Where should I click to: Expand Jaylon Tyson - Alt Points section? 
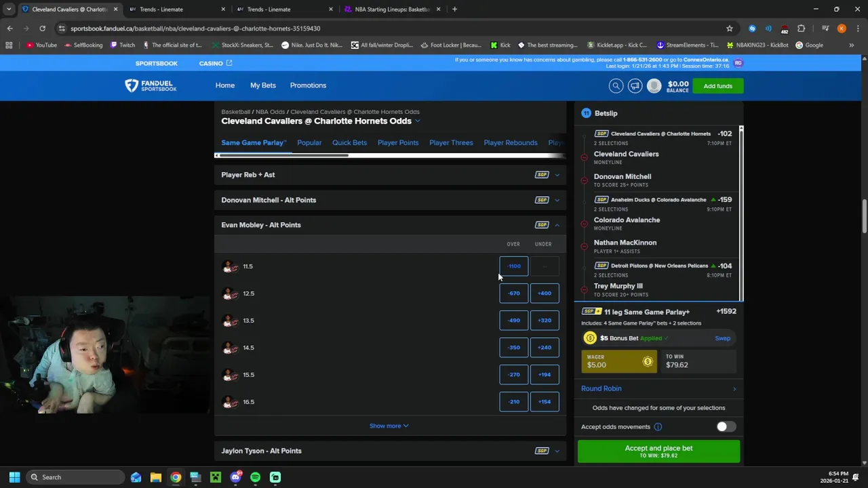pos(390,451)
